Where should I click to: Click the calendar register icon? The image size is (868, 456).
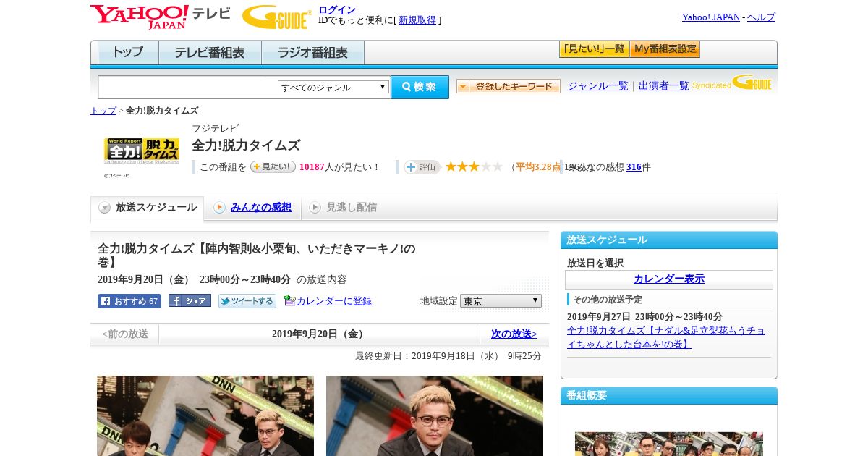pos(289,300)
